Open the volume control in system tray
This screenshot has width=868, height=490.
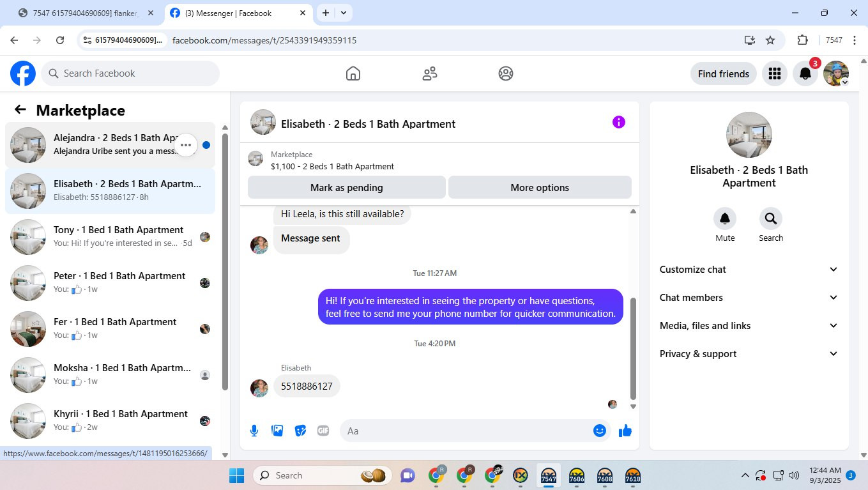coord(794,475)
